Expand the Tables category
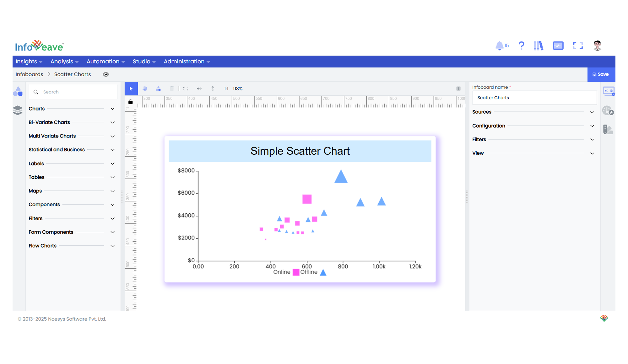Viewport: 628px width, 364px height. pyautogui.click(x=72, y=177)
